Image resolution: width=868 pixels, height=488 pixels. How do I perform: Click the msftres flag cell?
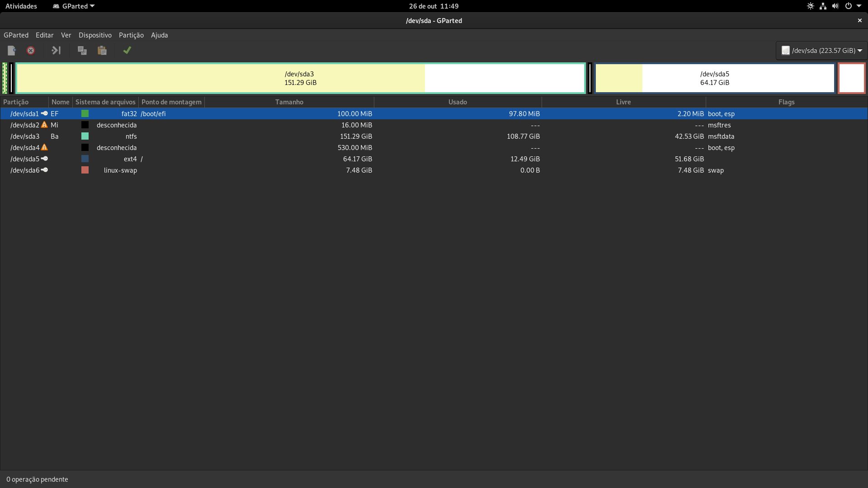point(719,125)
